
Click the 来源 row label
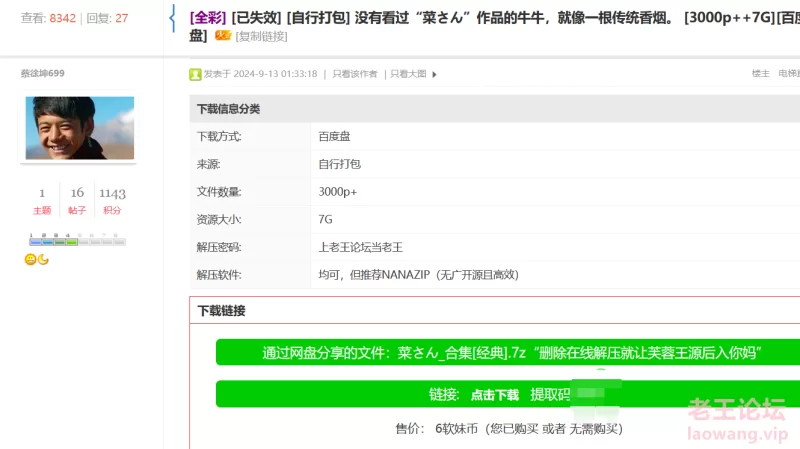tap(208, 164)
